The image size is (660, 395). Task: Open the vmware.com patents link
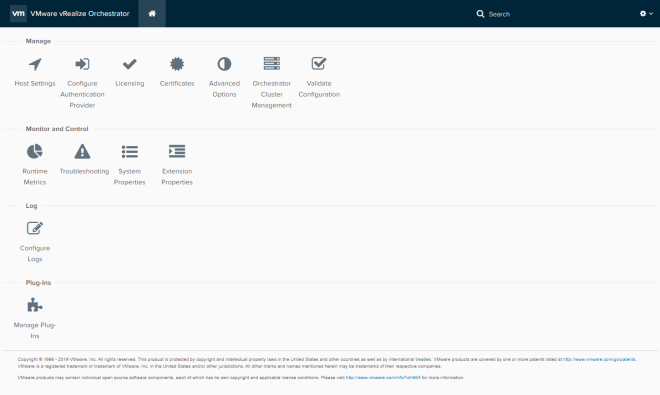(599, 359)
